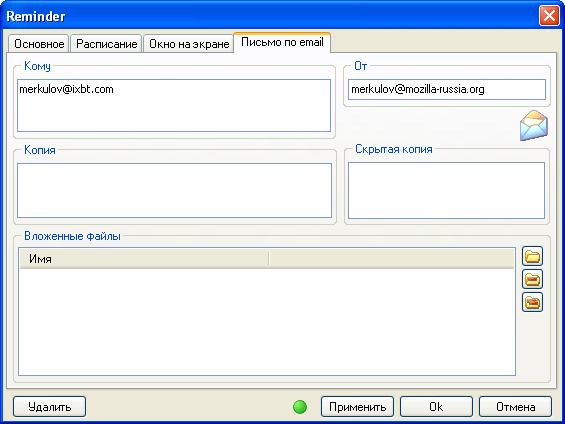Open the Расписание tab
This screenshot has width=565, height=424.
106,44
